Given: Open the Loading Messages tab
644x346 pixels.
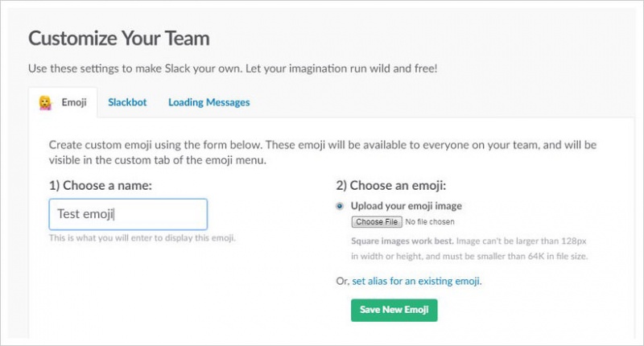Looking at the screenshot, I should point(208,102).
